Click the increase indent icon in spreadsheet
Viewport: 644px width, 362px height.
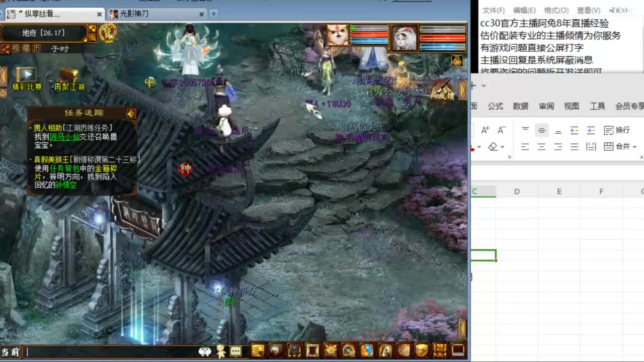point(591,130)
